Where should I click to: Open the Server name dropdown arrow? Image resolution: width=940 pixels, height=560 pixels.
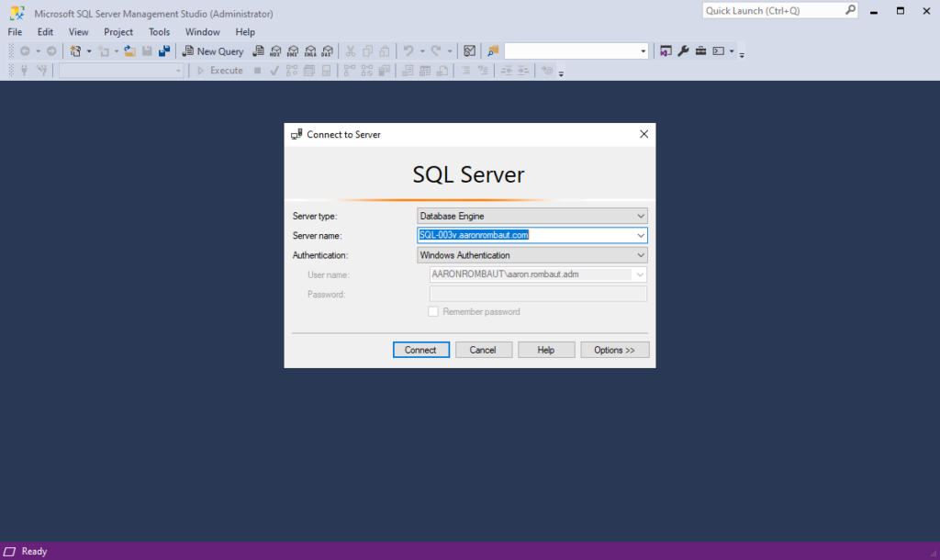[641, 235]
